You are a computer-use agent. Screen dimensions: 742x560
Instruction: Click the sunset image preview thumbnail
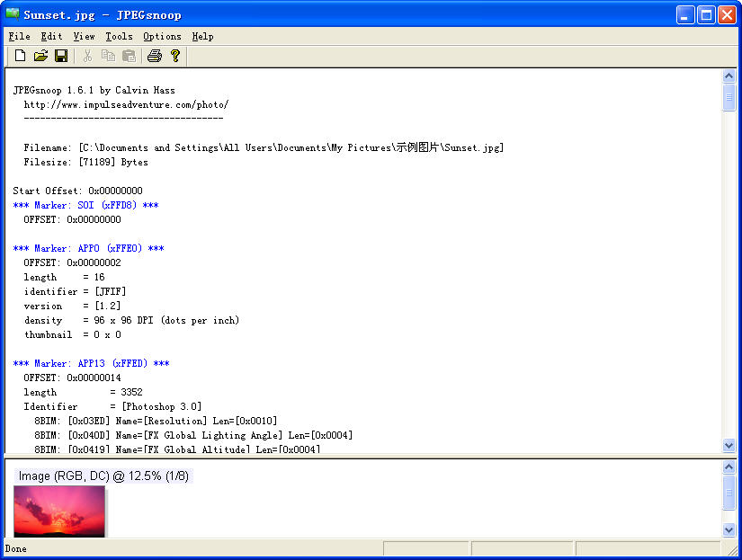[59, 511]
